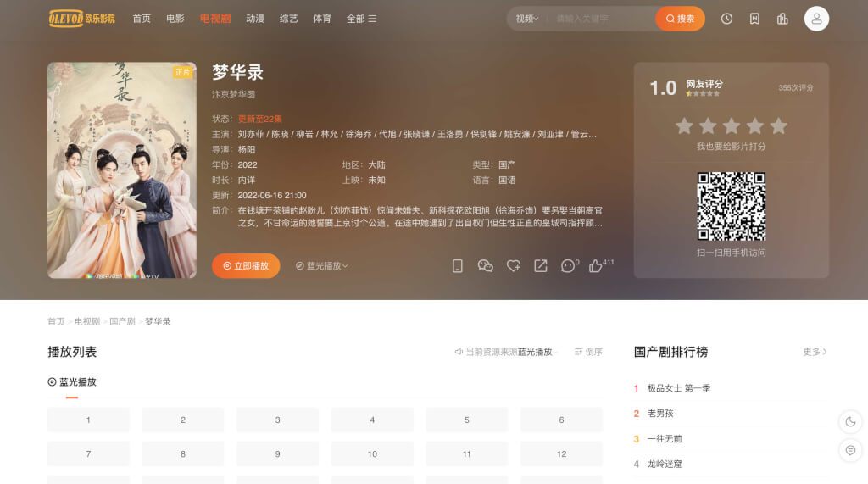Open the 电视剧 navigation item
Viewport: 868px width, 484px height.
tap(214, 19)
